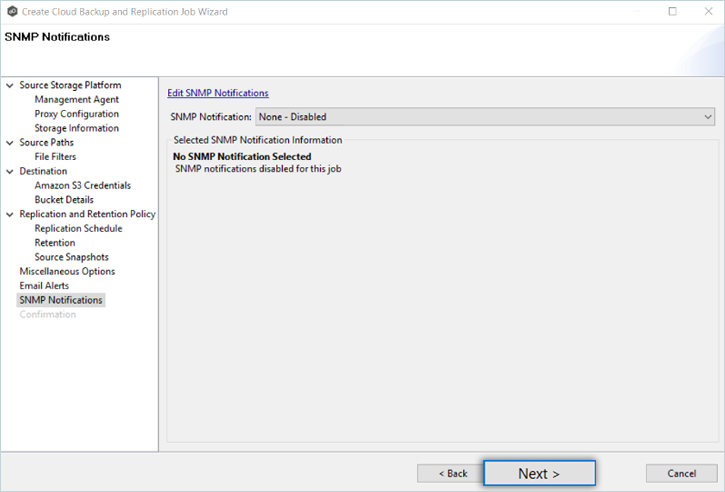Image resolution: width=725 pixels, height=492 pixels.
Task: Open the Source Snapshots step
Action: point(72,257)
